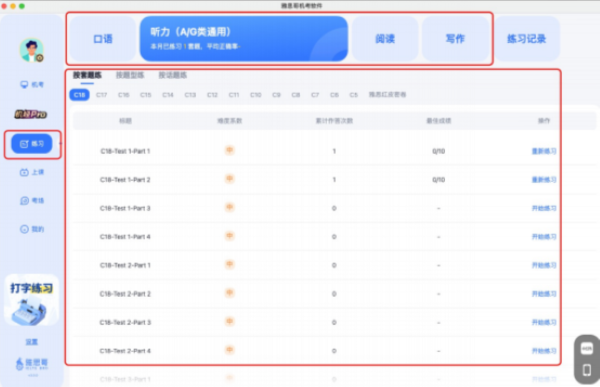Click 开始练习 for C18-Test 2-Part 2
Viewport: 600px width, 387px height.
pos(544,294)
